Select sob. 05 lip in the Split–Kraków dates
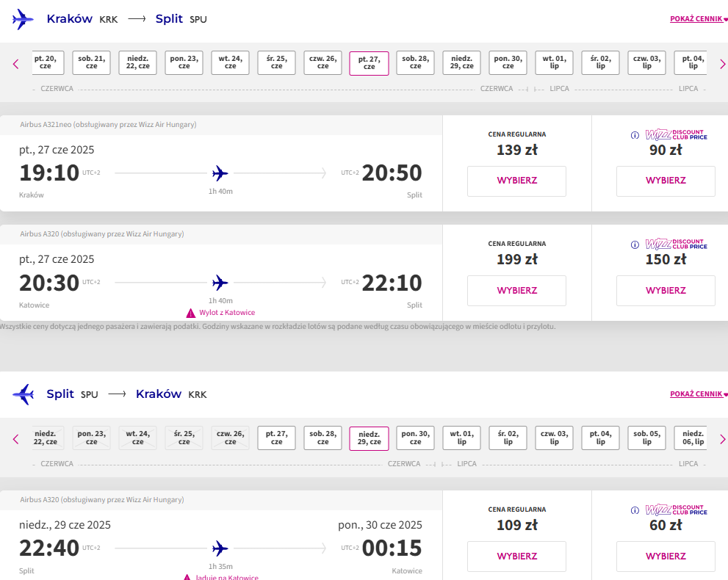This screenshot has height=580, width=728. click(x=646, y=438)
